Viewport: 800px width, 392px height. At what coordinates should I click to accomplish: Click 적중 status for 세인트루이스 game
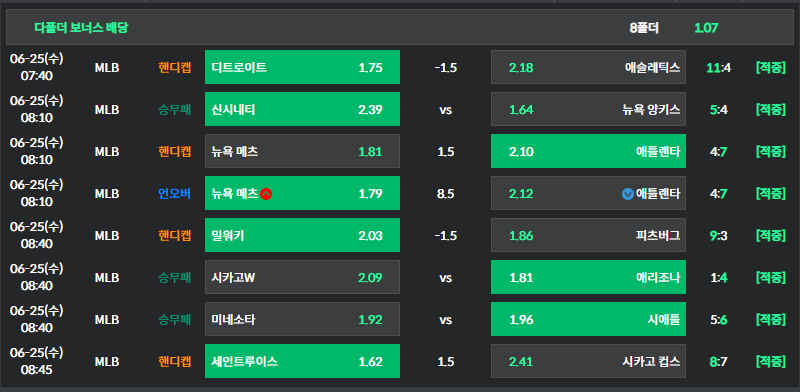click(770, 361)
